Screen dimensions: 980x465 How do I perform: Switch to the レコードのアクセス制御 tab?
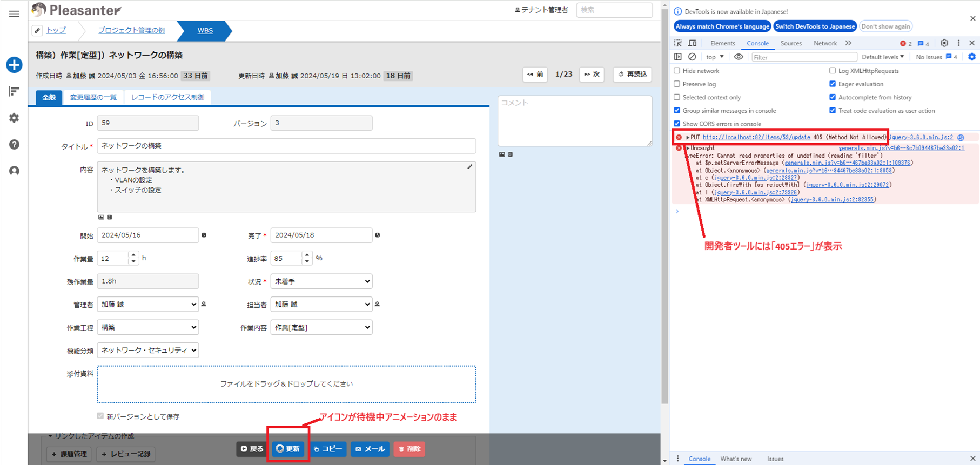pyautogui.click(x=168, y=97)
